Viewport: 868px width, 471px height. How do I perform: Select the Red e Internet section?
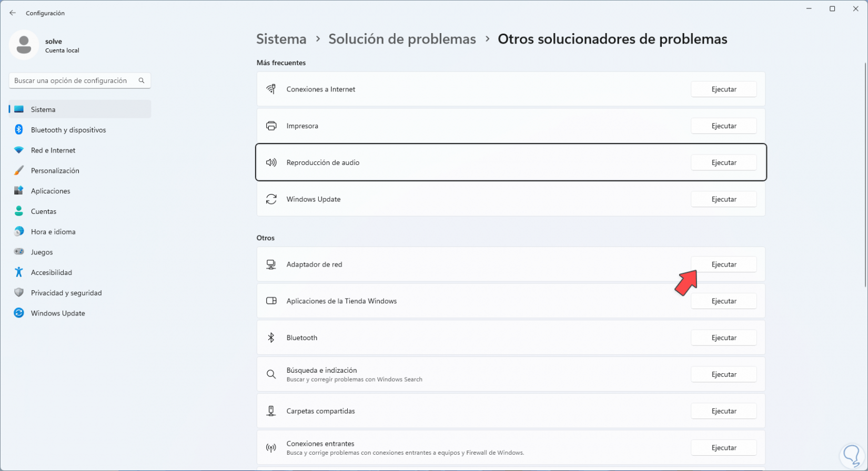click(x=53, y=150)
